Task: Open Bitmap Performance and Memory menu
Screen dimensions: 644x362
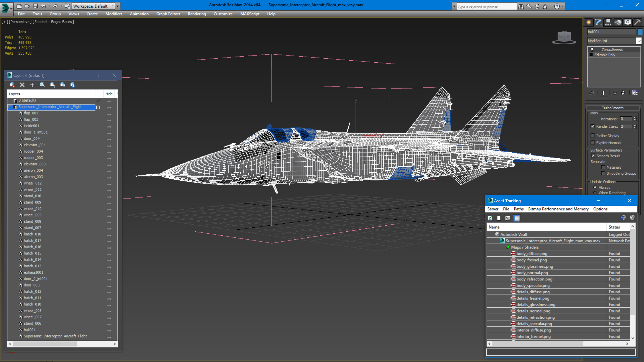Action: click(x=558, y=209)
